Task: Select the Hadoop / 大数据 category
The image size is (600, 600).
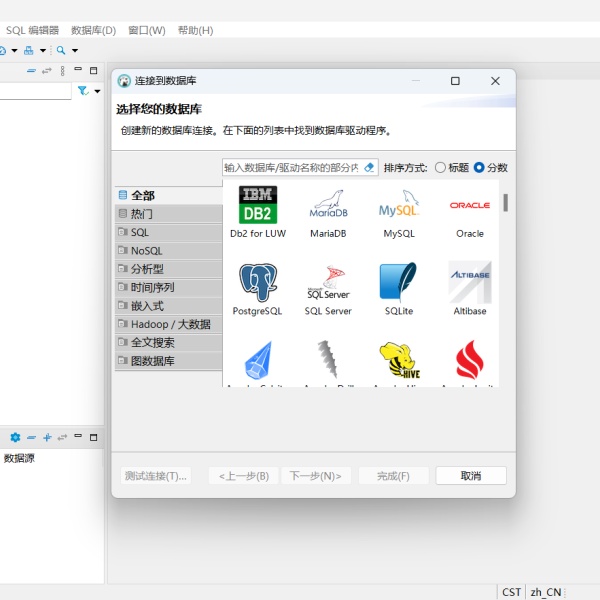Action: pyautogui.click(x=169, y=324)
